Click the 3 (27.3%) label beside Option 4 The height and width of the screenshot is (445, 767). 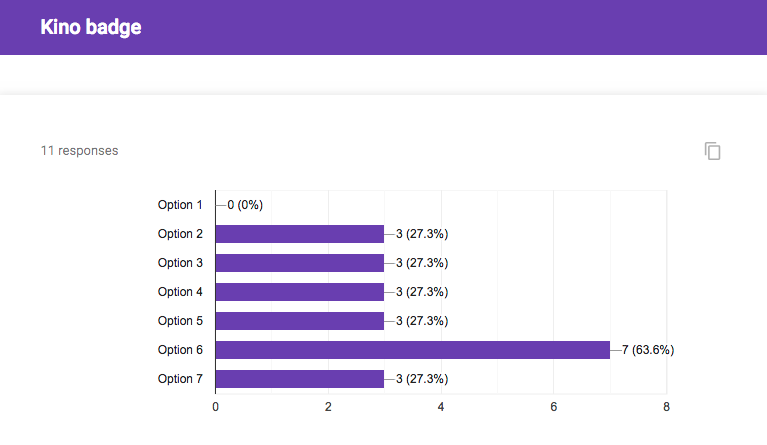pyautogui.click(x=422, y=292)
